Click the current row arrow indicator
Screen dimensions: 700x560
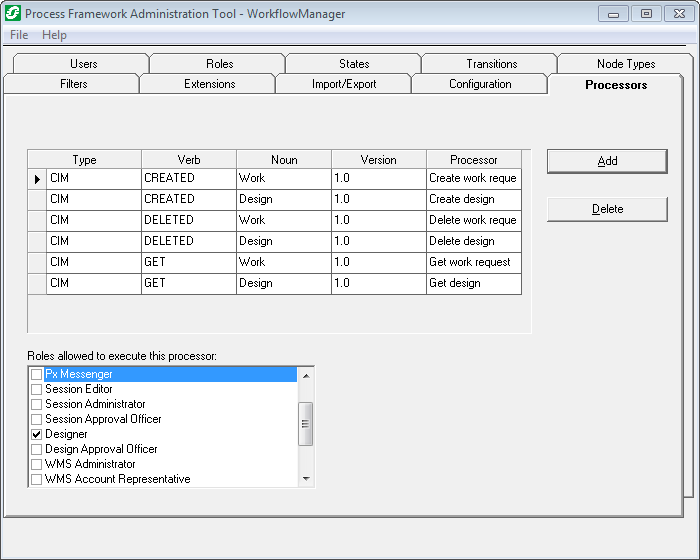[x=37, y=179]
